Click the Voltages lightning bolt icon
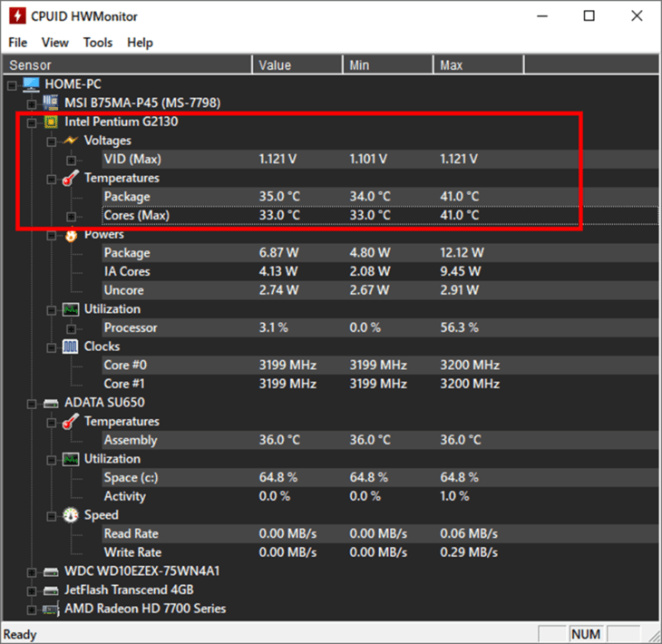Viewport: 662px width, 644px height. (x=71, y=141)
